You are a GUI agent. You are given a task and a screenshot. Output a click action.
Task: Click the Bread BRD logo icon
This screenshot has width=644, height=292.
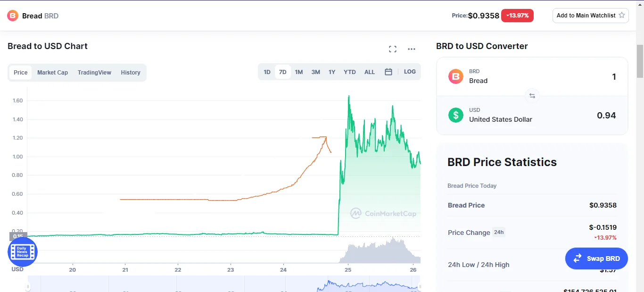13,16
